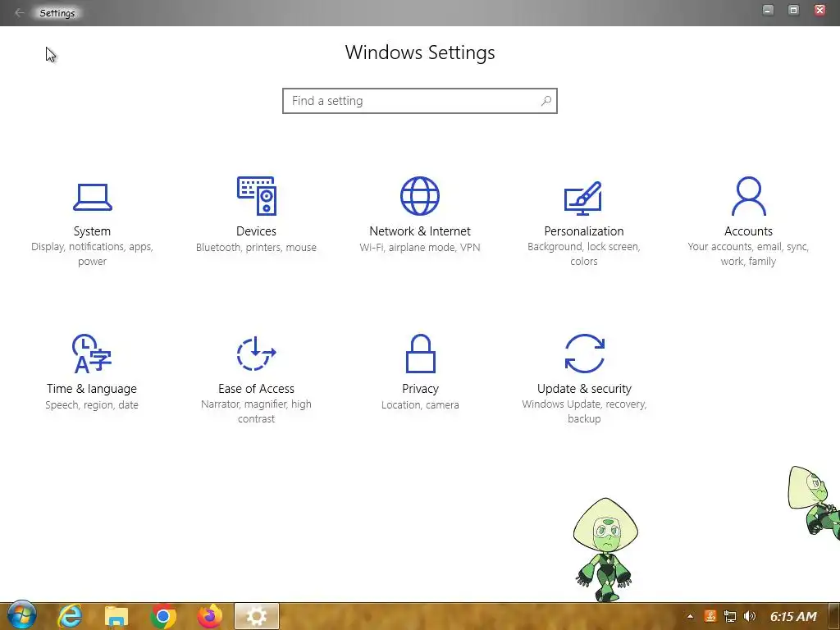This screenshot has width=840, height=630.
Task: Launch Google Chrome from the taskbar
Action: tap(163, 617)
